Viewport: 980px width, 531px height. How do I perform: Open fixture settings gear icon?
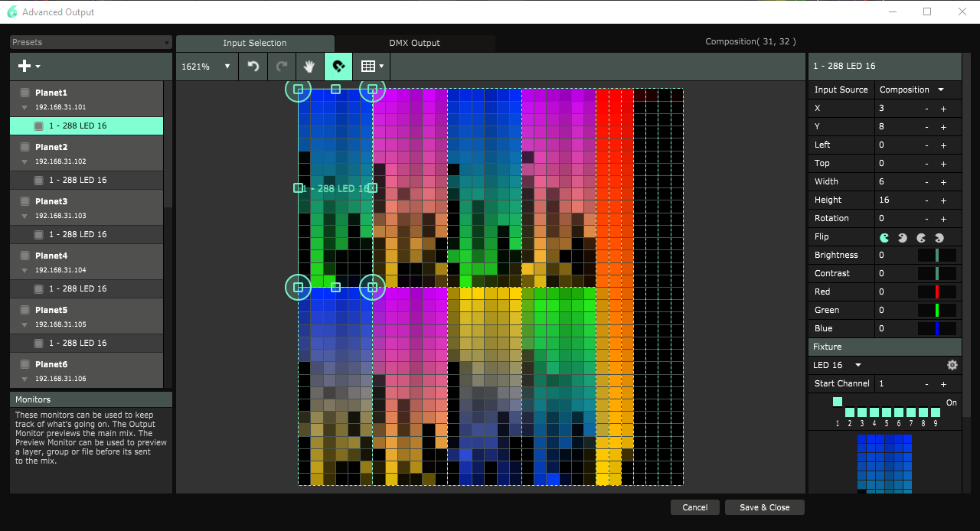952,365
